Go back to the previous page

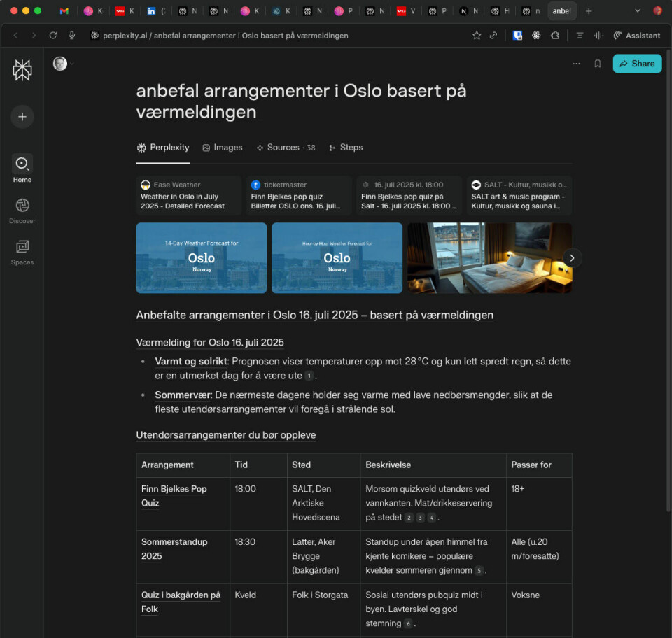pos(15,36)
